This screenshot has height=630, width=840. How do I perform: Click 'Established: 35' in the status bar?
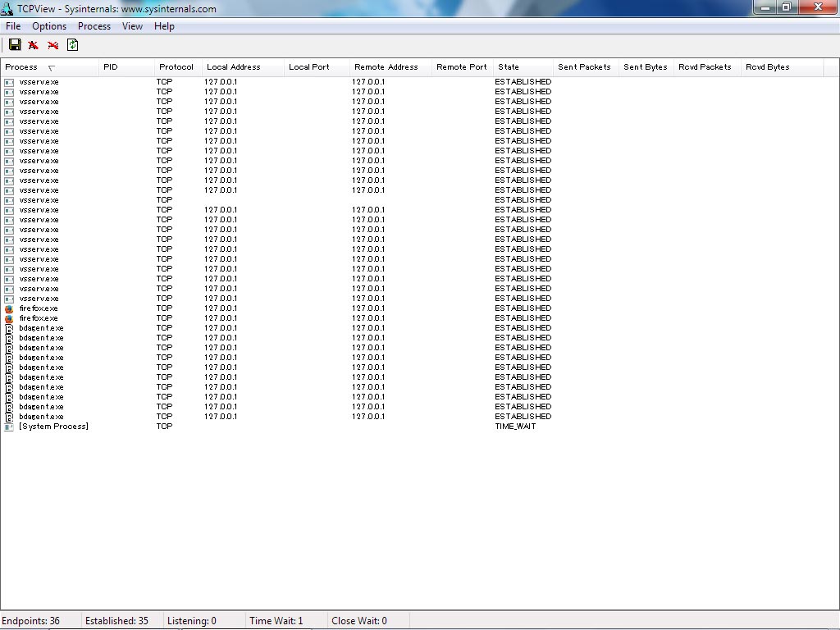click(x=116, y=621)
